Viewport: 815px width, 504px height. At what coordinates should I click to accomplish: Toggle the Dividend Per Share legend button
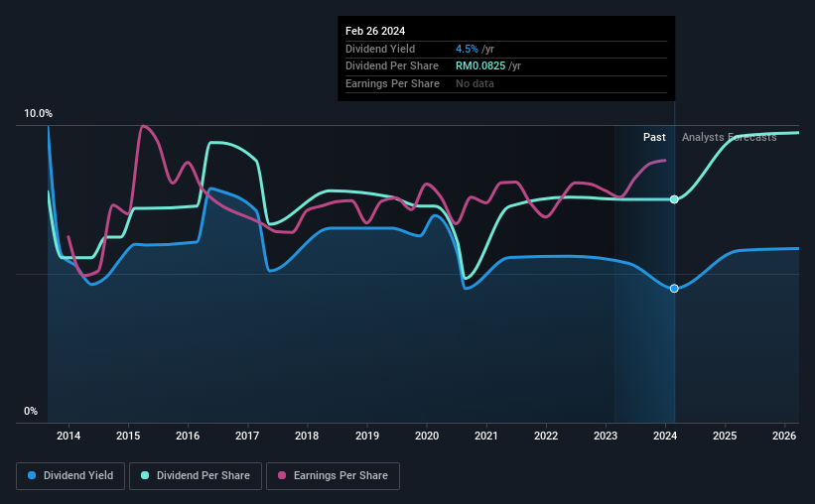point(196,476)
